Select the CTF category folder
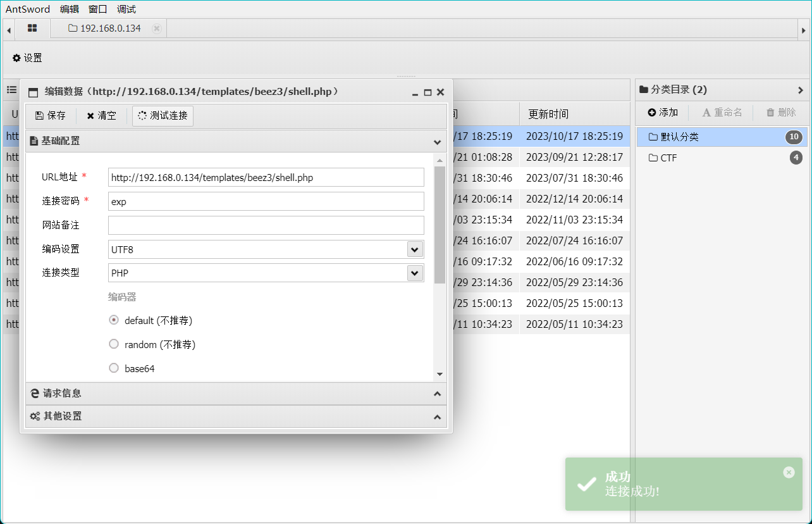812x524 pixels. click(x=722, y=158)
